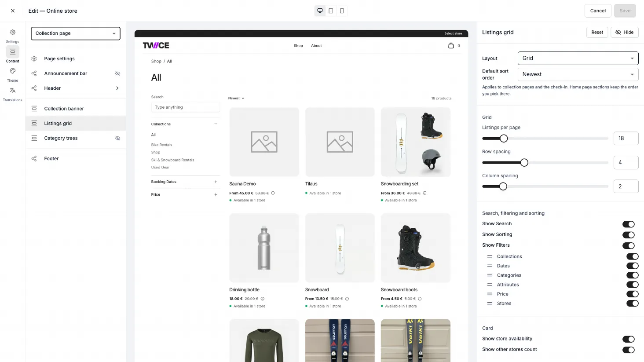644x362 pixels.
Task: Switch to desktop preview icon
Action: tap(320, 11)
